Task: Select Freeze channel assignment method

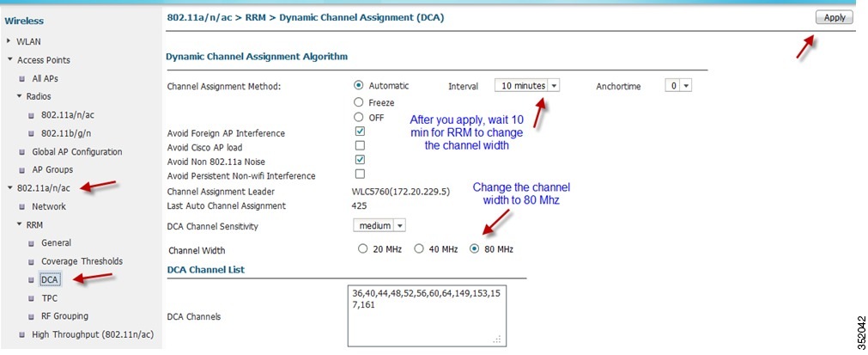Action: pos(358,102)
